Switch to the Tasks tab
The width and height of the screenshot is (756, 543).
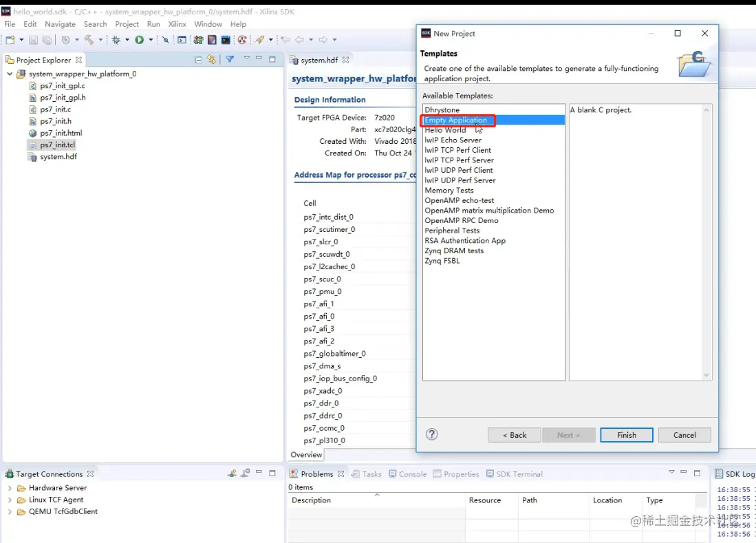tap(367, 474)
